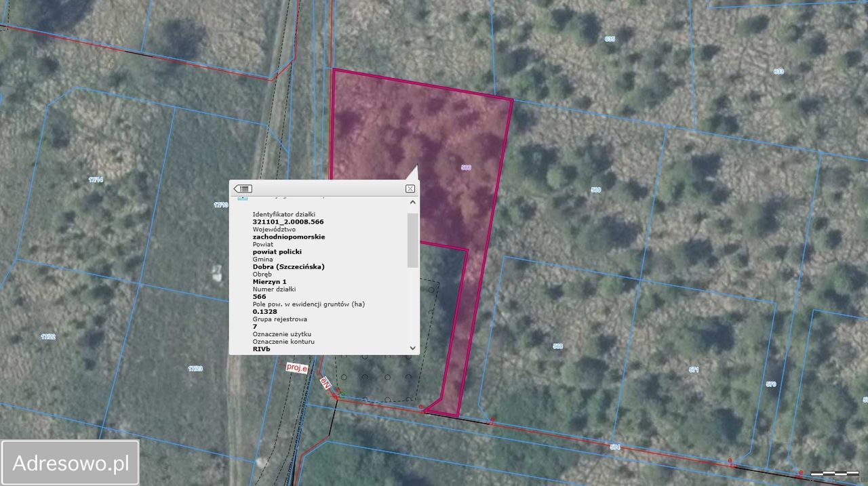Click the parcel label 571 on map
Screen dimensions: 868x486
click(x=694, y=369)
